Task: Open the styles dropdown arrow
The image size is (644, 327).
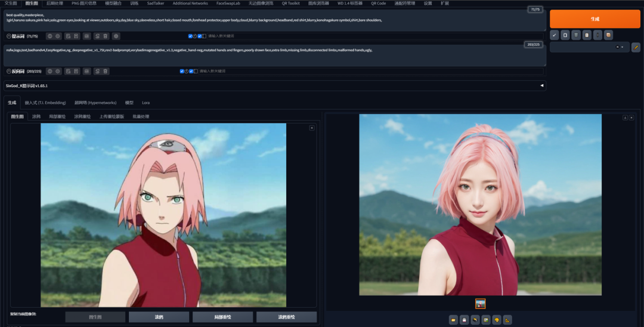Action: click(622, 47)
